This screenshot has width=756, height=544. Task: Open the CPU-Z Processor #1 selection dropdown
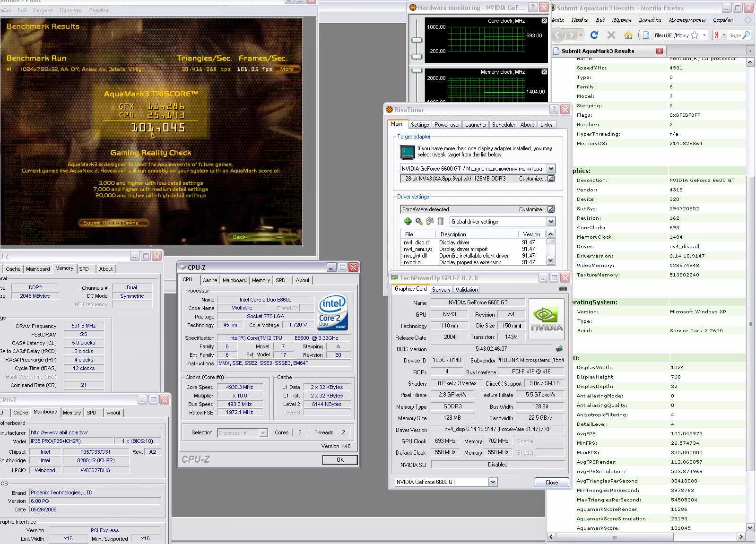click(263, 433)
